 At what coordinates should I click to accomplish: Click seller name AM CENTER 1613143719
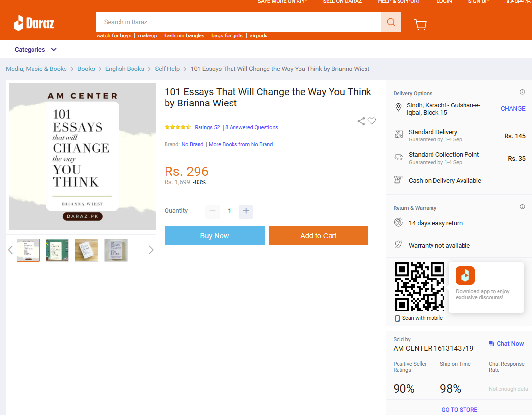433,349
